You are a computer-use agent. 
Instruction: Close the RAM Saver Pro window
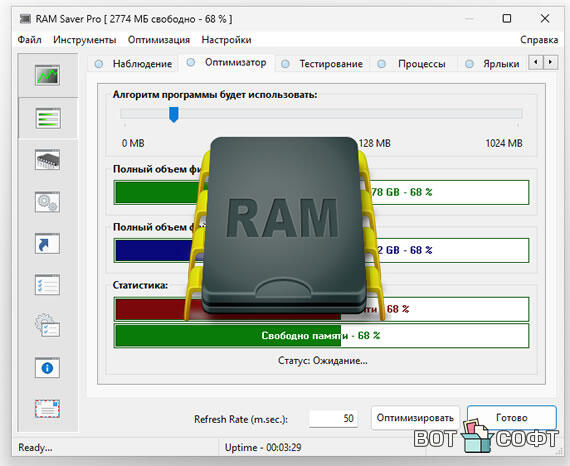click(545, 18)
